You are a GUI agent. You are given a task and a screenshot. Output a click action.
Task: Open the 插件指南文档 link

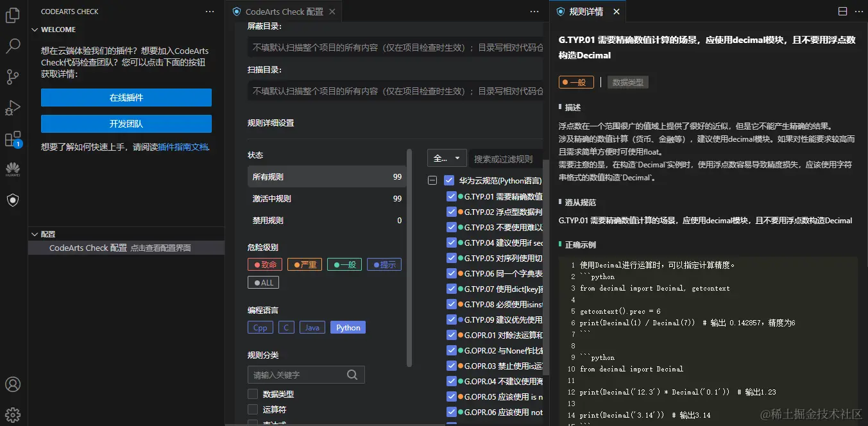(x=183, y=147)
